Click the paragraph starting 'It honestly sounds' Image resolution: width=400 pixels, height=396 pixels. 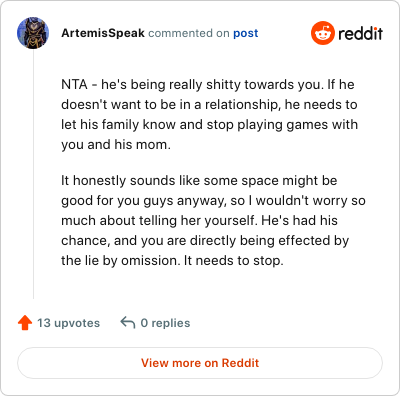coord(213,220)
